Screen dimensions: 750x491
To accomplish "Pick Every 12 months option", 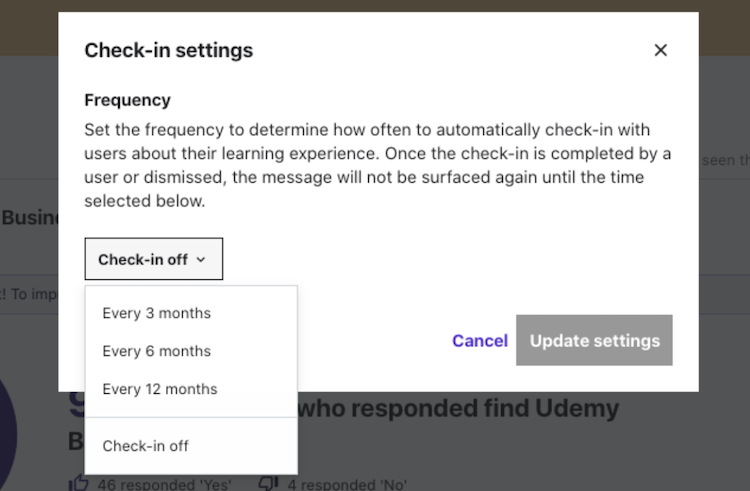I will click(x=160, y=389).
